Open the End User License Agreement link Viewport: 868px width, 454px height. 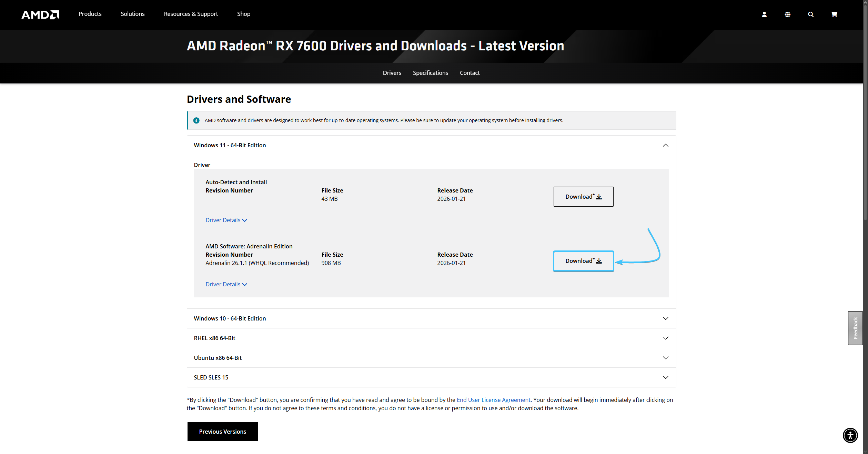click(493, 400)
